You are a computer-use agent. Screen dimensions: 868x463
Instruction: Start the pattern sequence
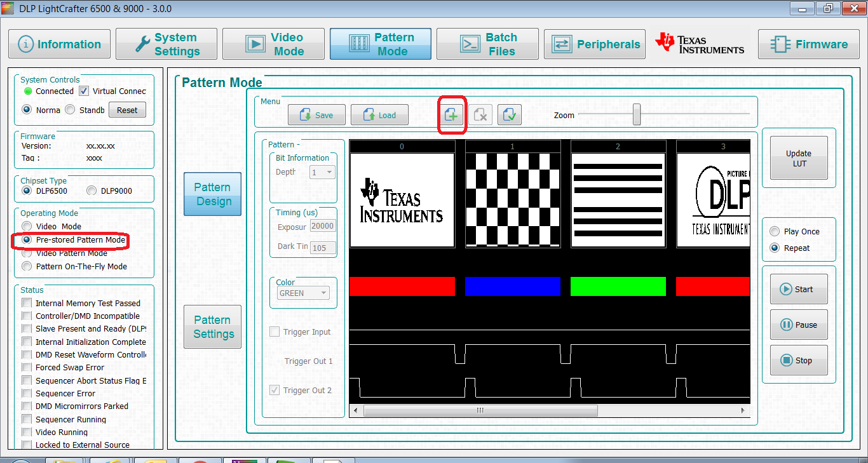(799, 289)
